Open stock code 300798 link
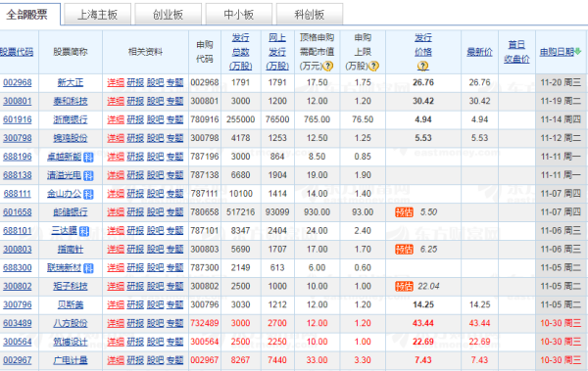The image size is (588, 371). [x=18, y=138]
